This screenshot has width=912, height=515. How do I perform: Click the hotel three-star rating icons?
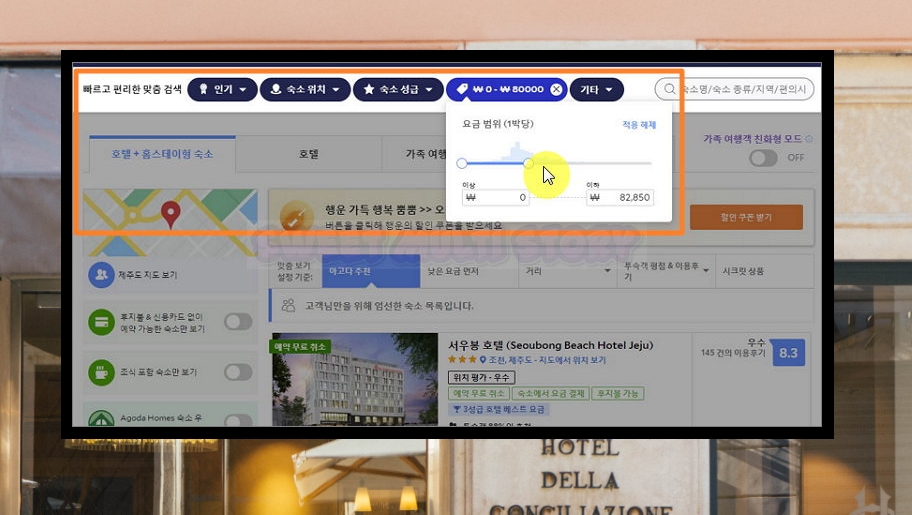462,360
